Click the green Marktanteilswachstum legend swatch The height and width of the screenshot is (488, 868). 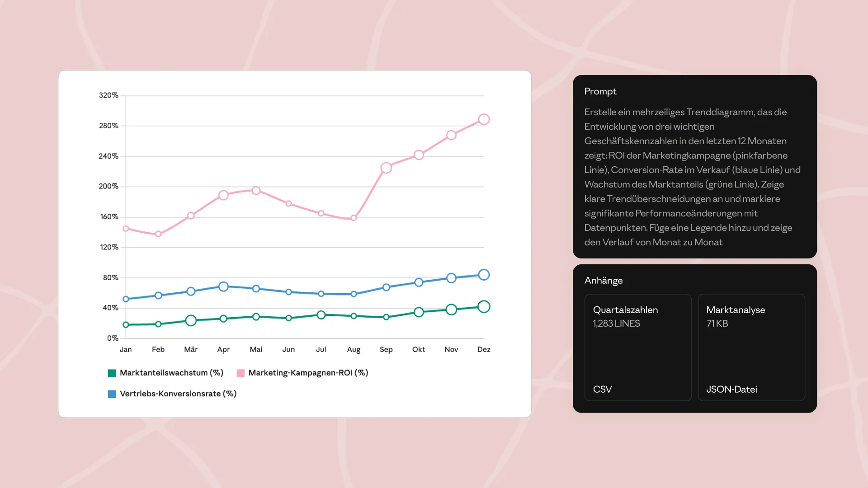tap(112, 373)
